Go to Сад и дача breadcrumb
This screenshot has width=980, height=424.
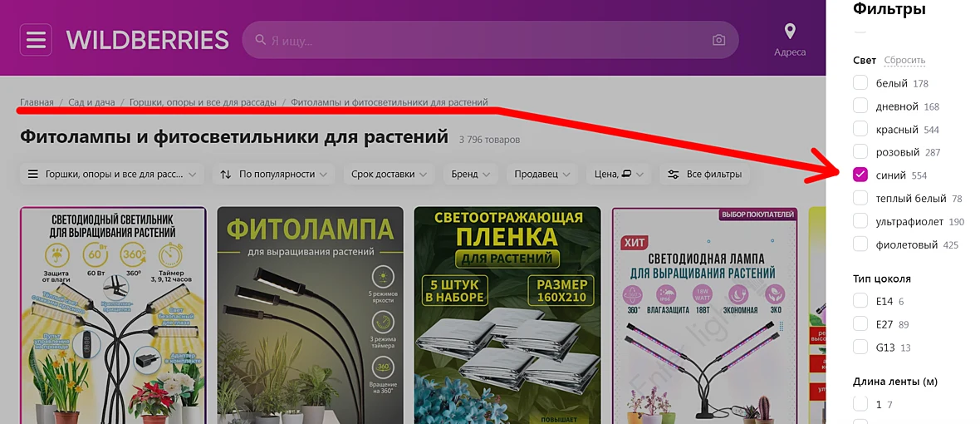pyautogui.click(x=92, y=102)
